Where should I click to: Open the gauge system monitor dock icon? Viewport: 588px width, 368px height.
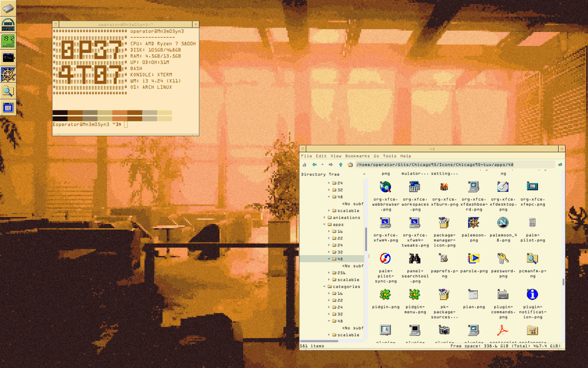click(8, 25)
